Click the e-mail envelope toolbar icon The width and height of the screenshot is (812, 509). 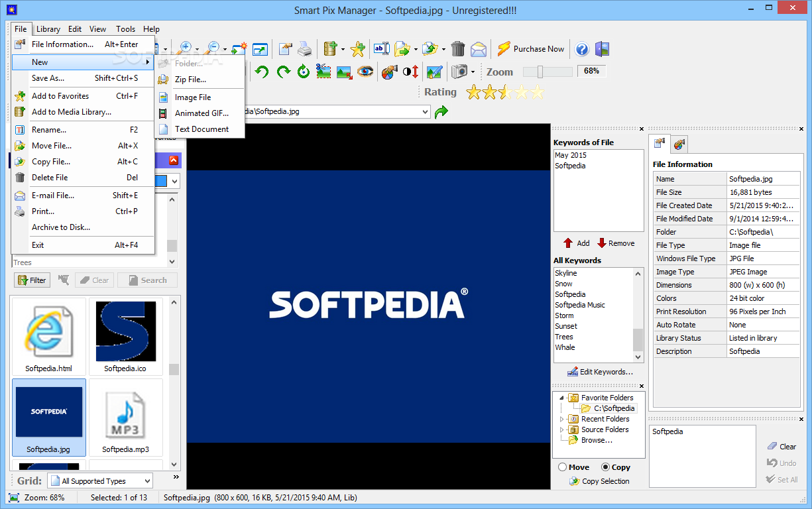click(x=479, y=49)
